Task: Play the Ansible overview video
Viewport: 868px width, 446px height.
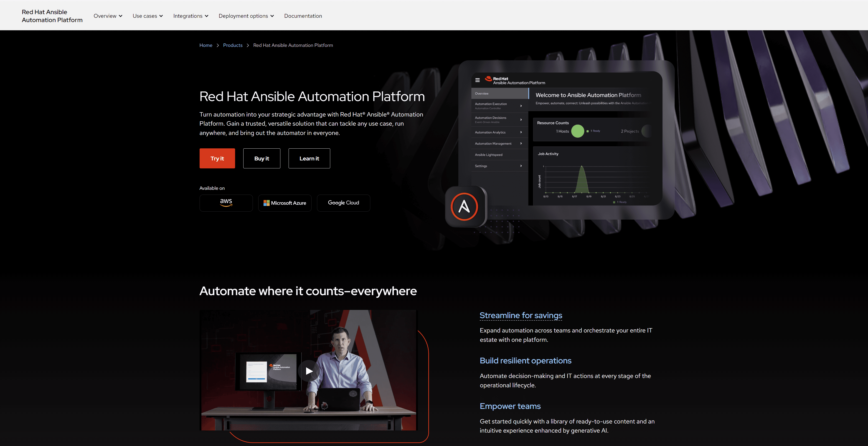Action: [x=309, y=371]
